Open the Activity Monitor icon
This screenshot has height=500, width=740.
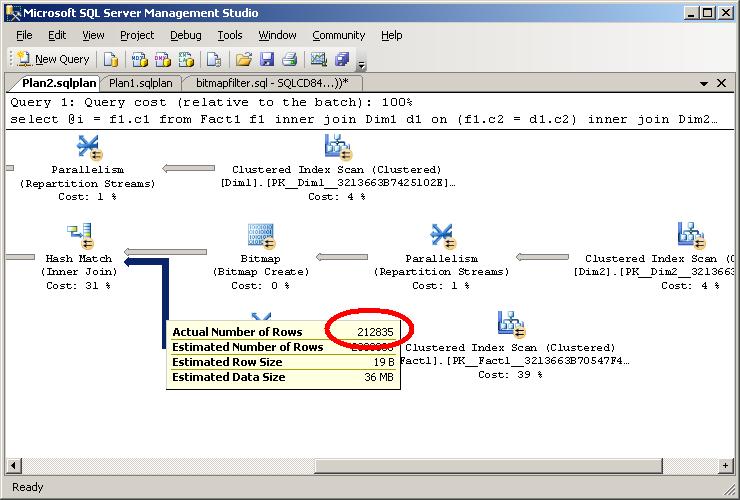[x=319, y=59]
